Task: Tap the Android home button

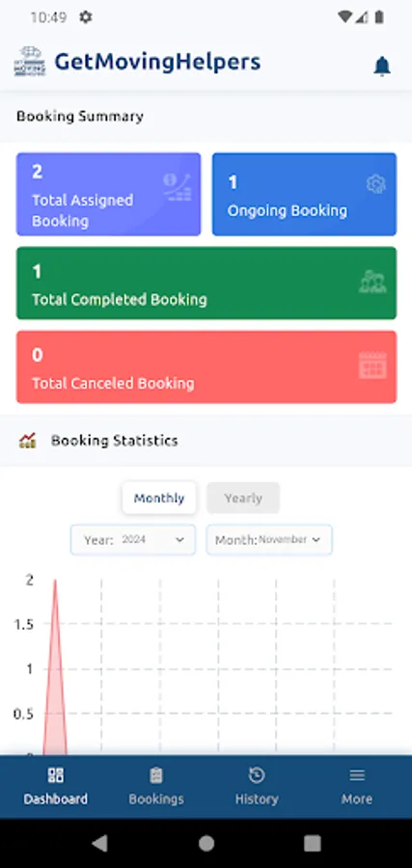Action: pyautogui.click(x=206, y=843)
